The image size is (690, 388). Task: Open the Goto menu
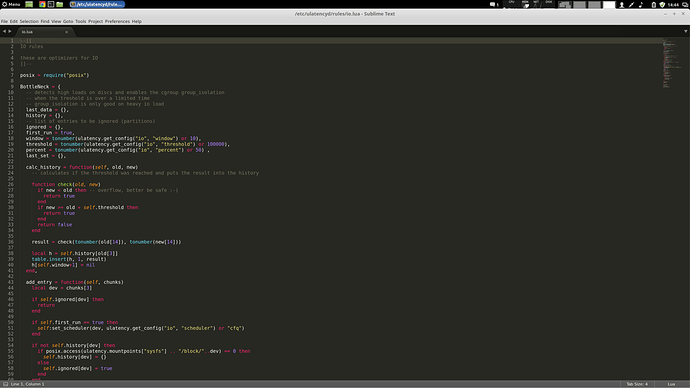pos(68,21)
